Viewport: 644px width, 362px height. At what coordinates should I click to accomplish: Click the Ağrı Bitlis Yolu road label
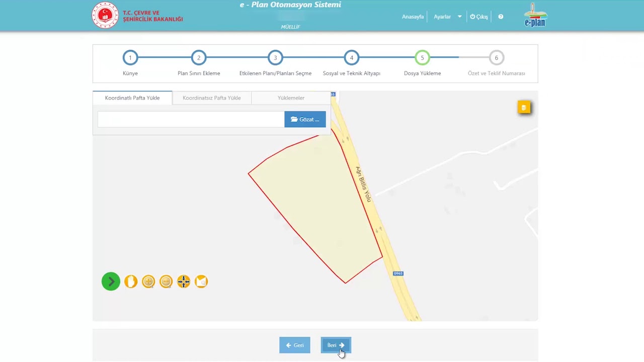pyautogui.click(x=363, y=184)
